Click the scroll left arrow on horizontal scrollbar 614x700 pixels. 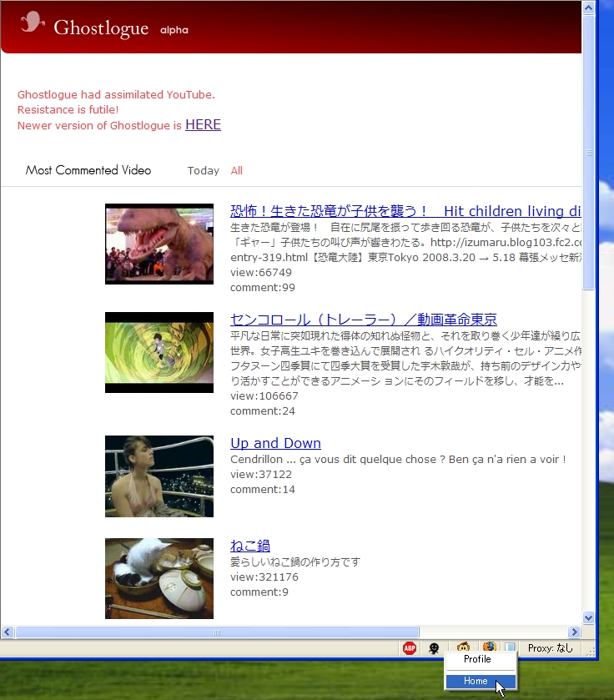point(8,632)
